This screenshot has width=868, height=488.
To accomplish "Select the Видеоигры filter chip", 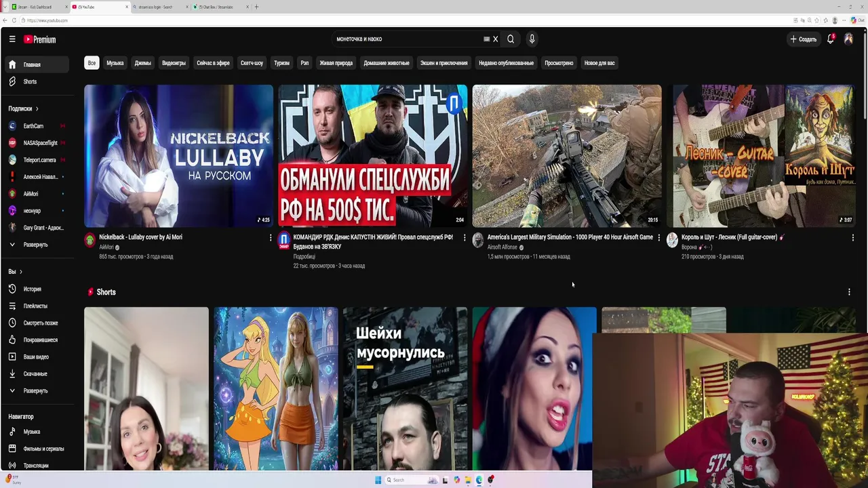I will pyautogui.click(x=174, y=63).
